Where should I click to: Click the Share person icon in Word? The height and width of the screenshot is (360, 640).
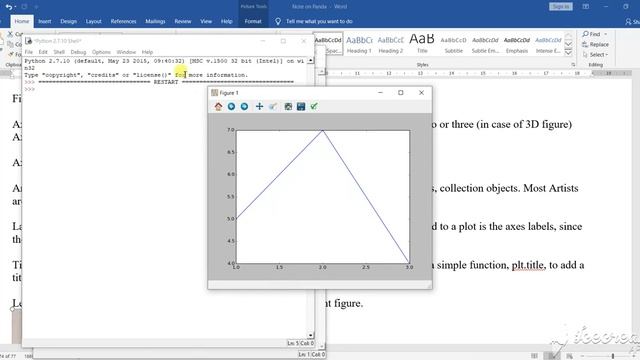pos(629,21)
